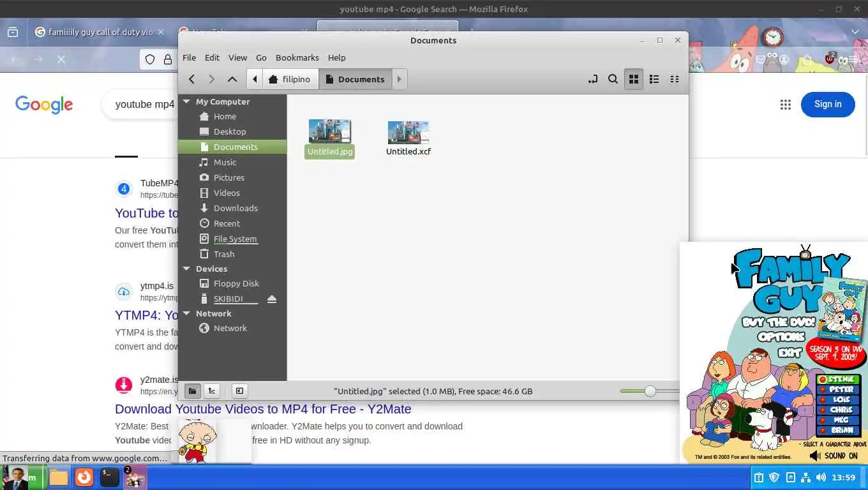868x490 pixels.
Task: Click Buy the DVD in Family Guy window
Action: tap(779, 322)
